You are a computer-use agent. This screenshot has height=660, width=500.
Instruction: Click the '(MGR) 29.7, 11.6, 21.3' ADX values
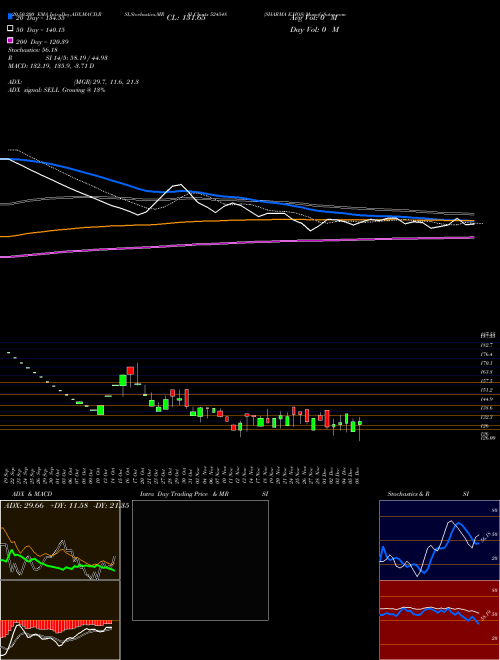coord(106,82)
